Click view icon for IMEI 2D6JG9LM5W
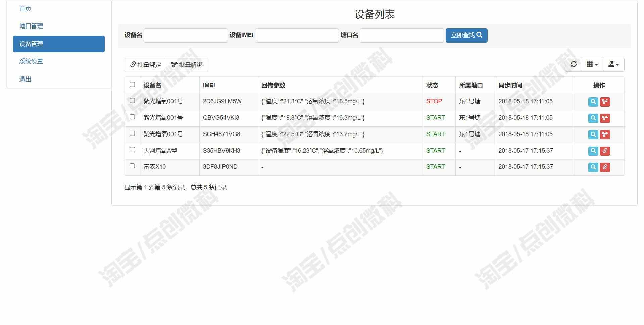The image size is (644, 325). pos(593,102)
